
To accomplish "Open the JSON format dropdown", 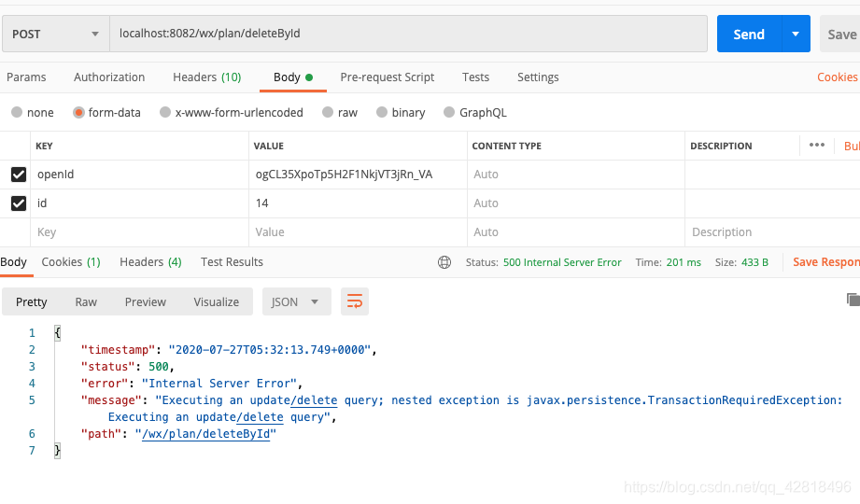I will (297, 301).
